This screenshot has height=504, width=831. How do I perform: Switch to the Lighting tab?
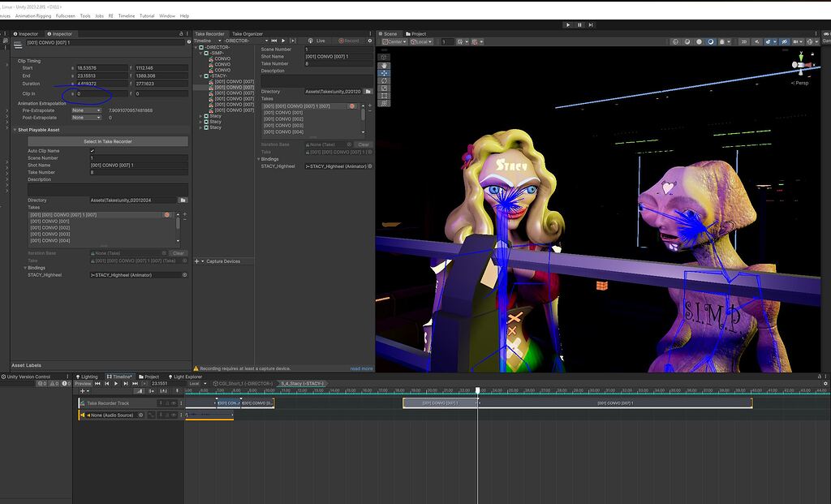[89, 377]
